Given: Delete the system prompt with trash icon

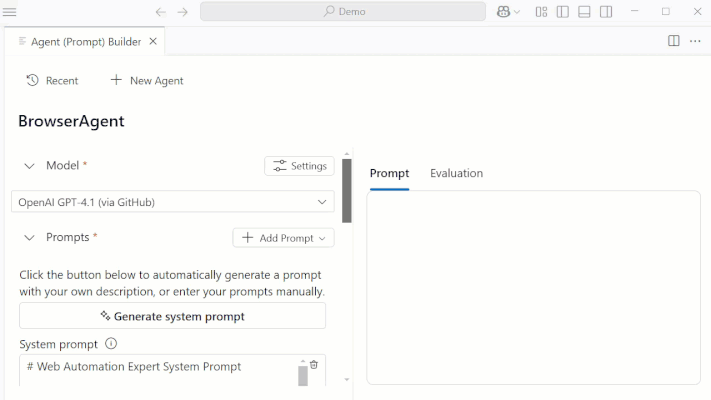Looking at the screenshot, I should pos(314,365).
